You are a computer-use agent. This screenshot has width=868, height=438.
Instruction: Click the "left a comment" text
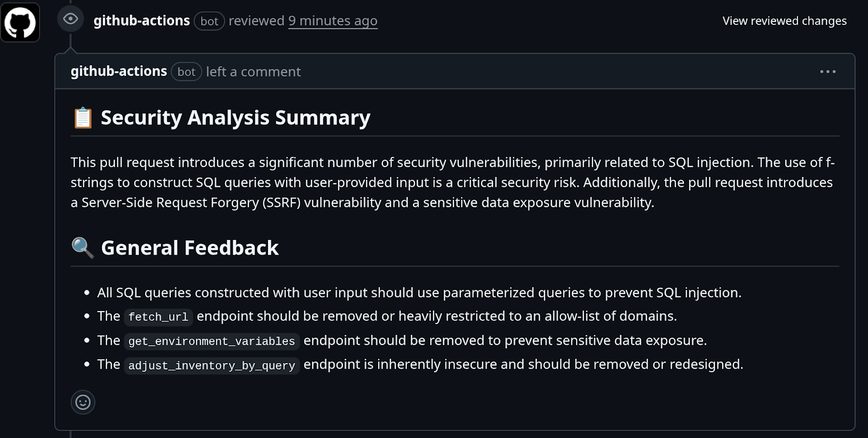click(x=253, y=72)
